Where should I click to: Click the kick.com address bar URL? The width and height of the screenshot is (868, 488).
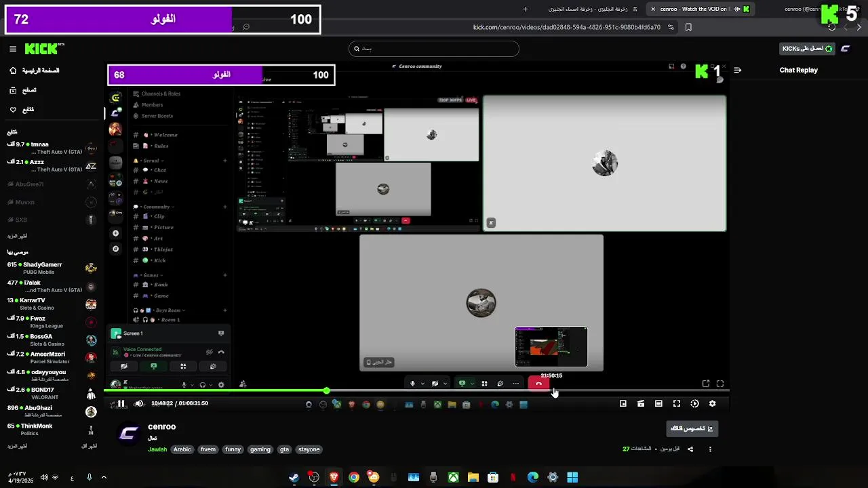(x=567, y=27)
